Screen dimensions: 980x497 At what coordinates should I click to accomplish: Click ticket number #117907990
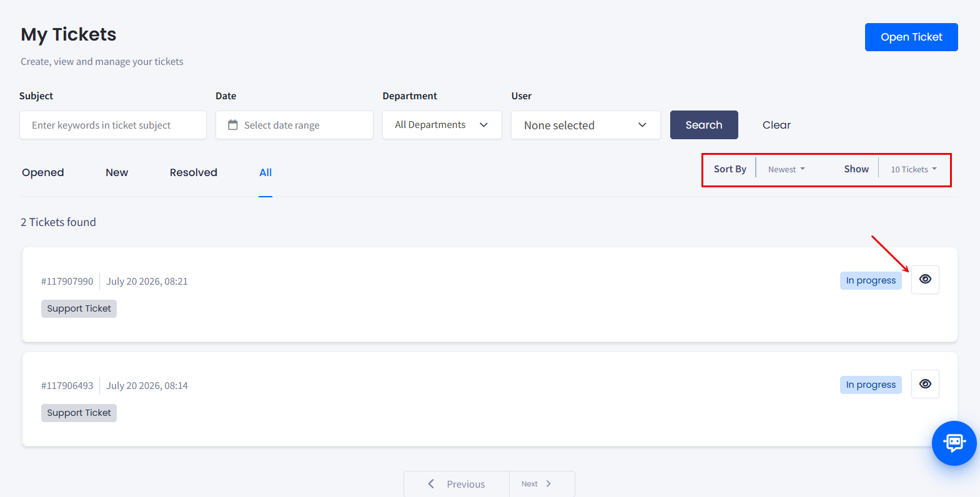[67, 282]
